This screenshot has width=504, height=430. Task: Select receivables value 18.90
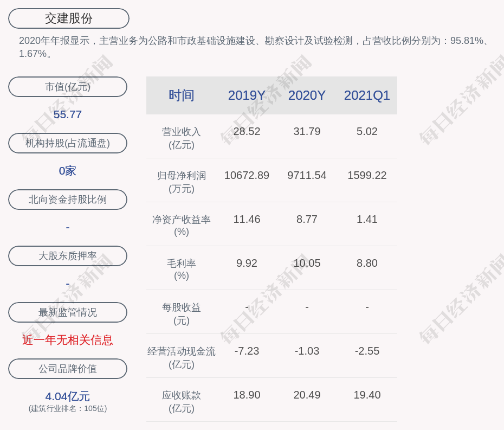247,395
